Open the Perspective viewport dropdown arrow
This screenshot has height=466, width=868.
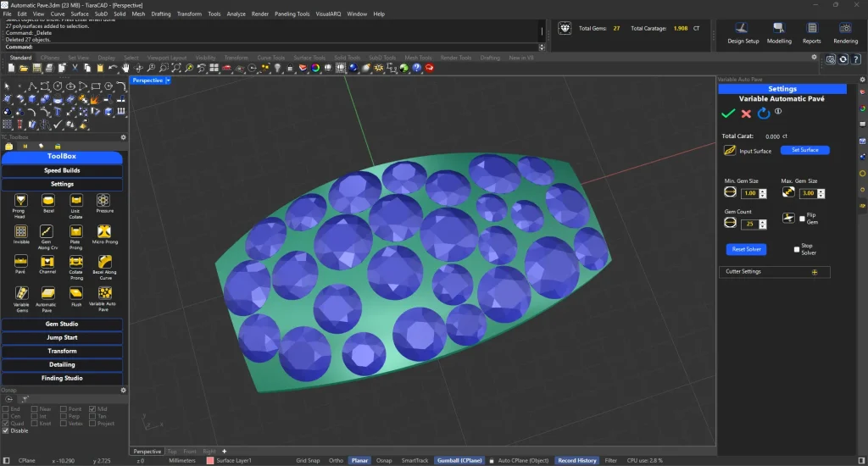point(168,80)
